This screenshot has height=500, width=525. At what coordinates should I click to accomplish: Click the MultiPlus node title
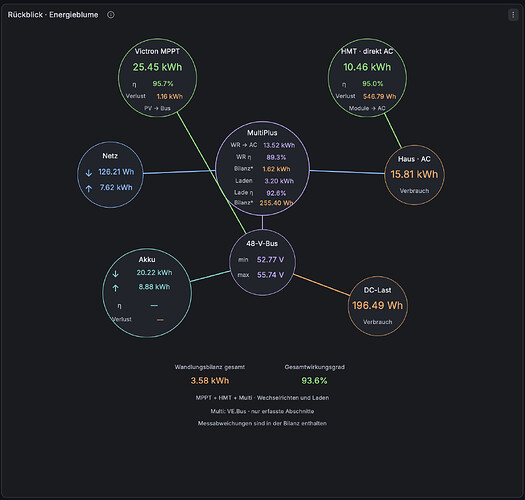262,133
